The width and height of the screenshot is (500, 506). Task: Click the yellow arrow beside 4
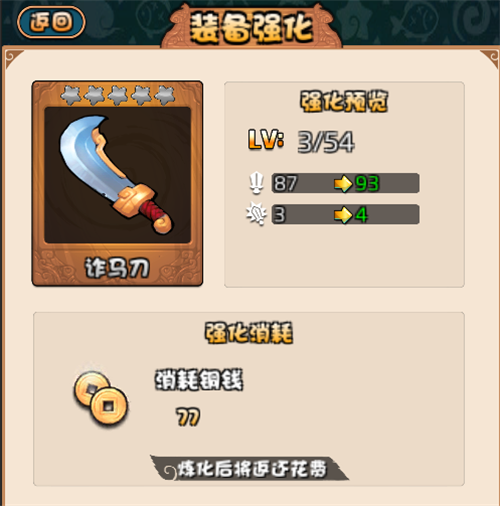[x=343, y=214]
